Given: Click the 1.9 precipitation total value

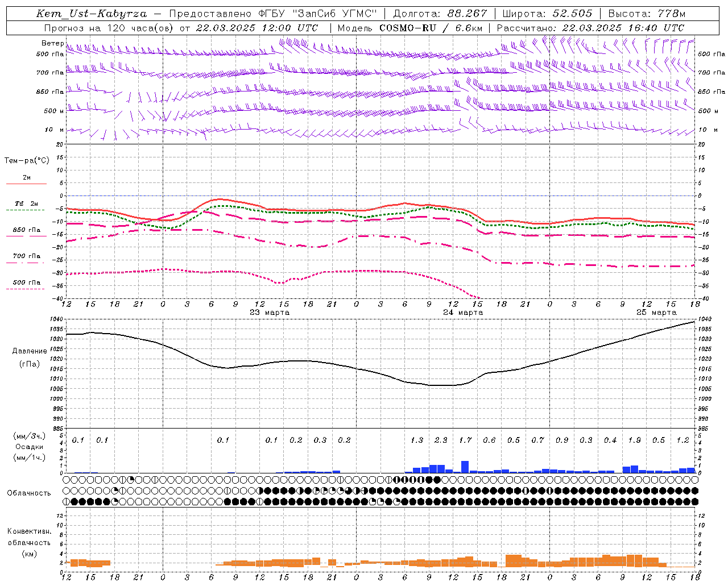Looking at the screenshot, I should point(635,440).
